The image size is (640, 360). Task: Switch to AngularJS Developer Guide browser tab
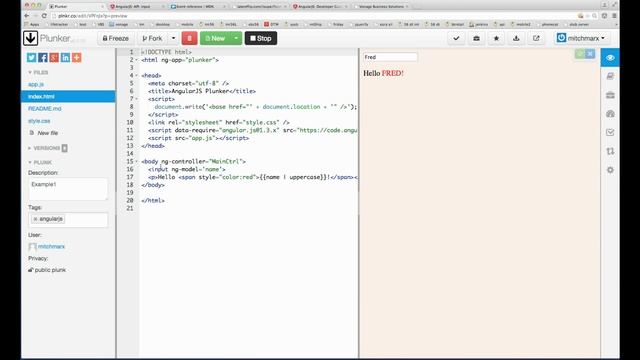click(x=320, y=7)
